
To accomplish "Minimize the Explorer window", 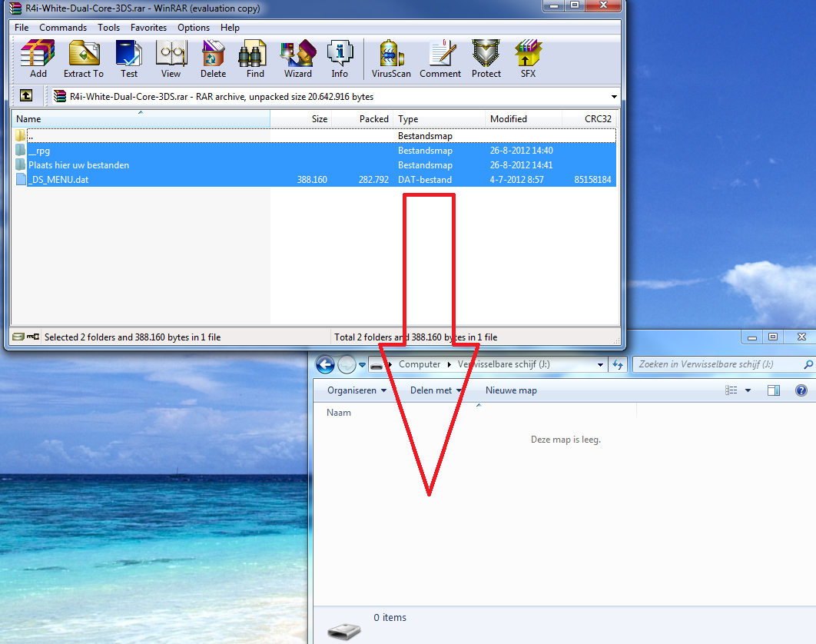I will pos(752,337).
